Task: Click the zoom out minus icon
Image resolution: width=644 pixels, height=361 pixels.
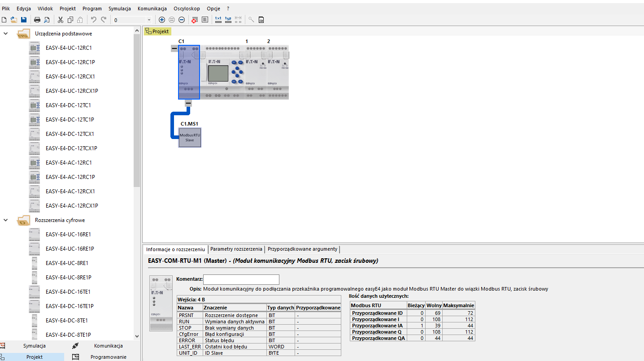Action: point(182,20)
